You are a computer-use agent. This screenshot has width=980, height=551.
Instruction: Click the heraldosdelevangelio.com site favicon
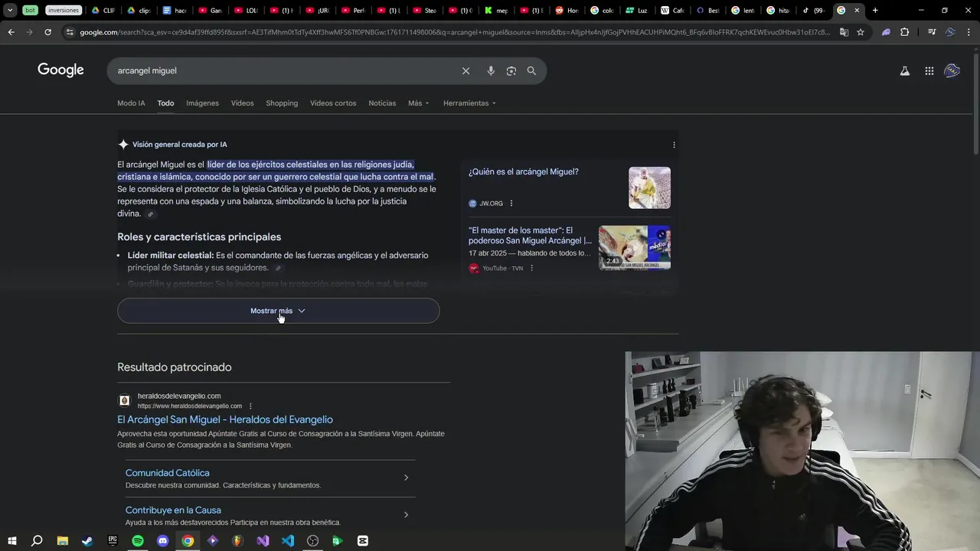click(124, 400)
